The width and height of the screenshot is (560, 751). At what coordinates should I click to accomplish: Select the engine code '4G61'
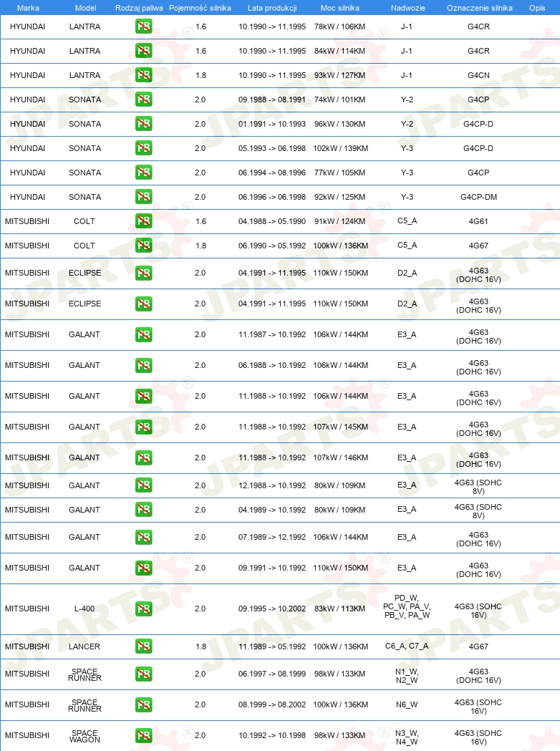tap(478, 221)
